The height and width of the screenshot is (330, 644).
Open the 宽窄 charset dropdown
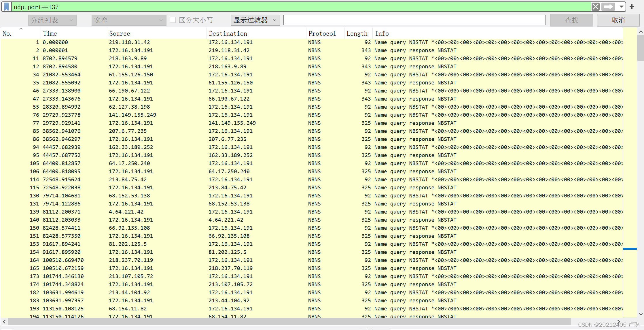click(129, 20)
